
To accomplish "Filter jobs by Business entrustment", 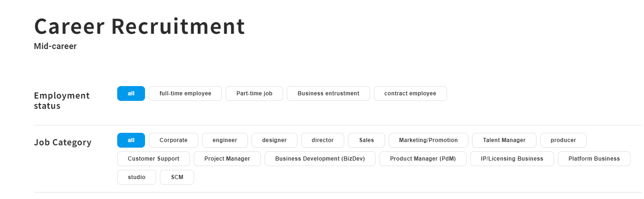I will click(x=328, y=93).
